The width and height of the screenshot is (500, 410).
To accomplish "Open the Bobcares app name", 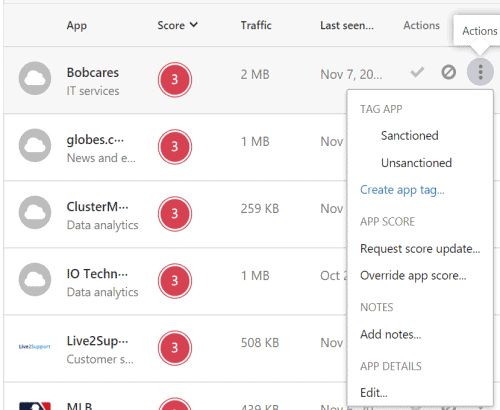I will (x=93, y=73).
